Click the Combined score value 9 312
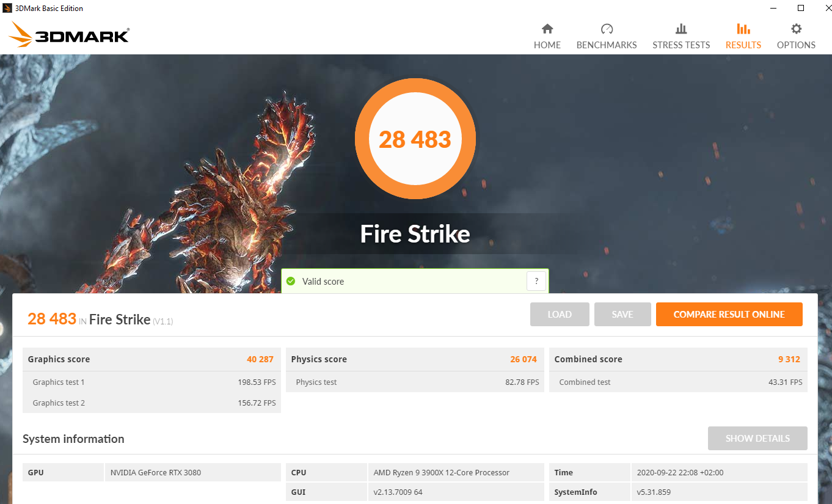The height and width of the screenshot is (504, 832). point(789,359)
